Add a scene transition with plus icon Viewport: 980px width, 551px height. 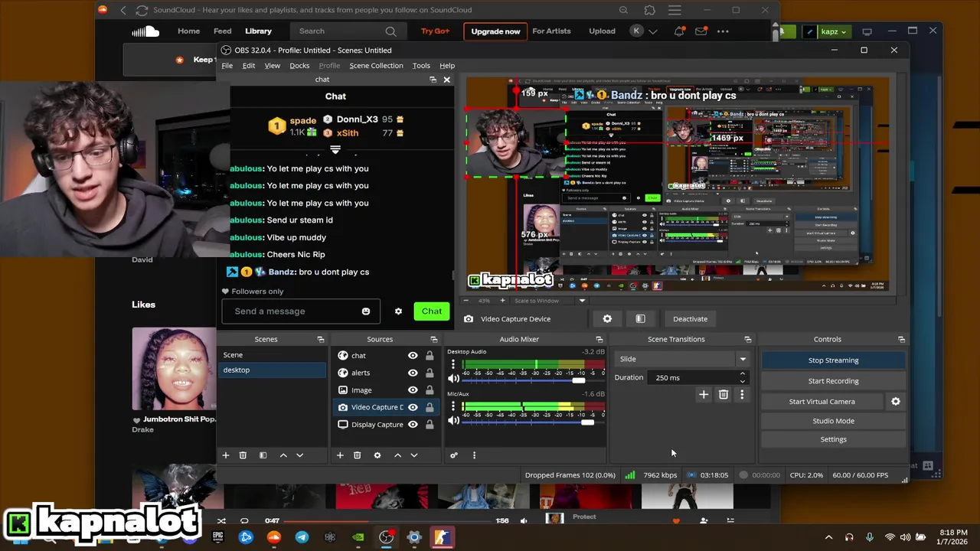coord(704,395)
